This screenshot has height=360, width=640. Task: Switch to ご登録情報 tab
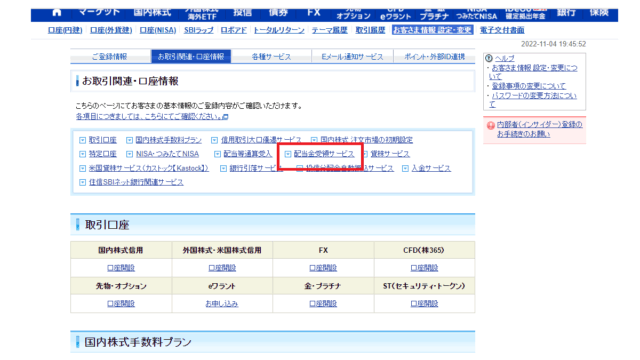coord(109,57)
